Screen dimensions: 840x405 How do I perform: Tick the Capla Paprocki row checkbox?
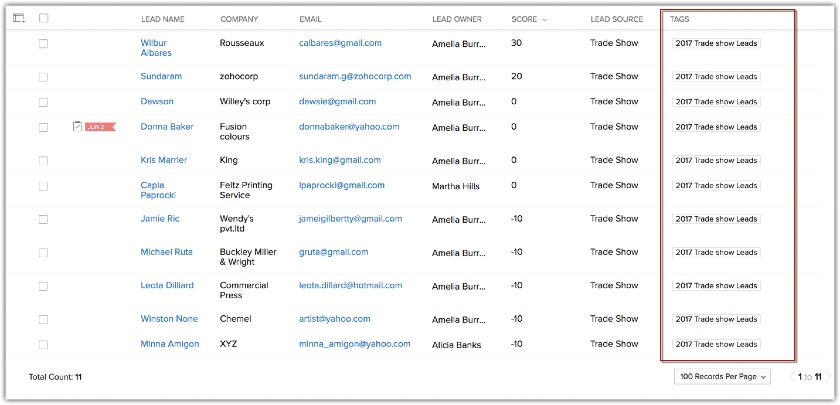[43, 186]
